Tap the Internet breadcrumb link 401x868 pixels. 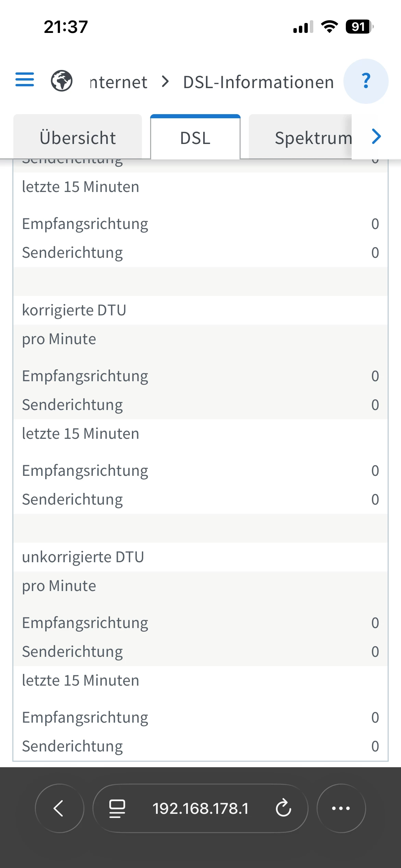pos(119,82)
